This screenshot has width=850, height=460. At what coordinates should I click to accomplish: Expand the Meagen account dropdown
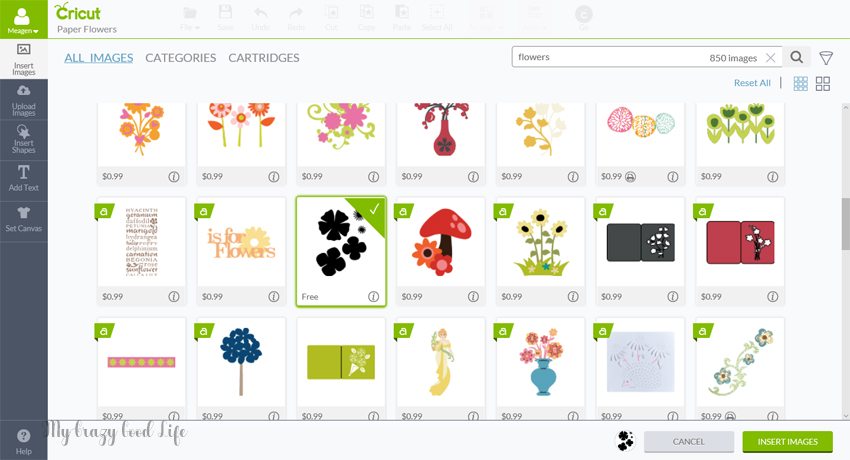[x=23, y=20]
